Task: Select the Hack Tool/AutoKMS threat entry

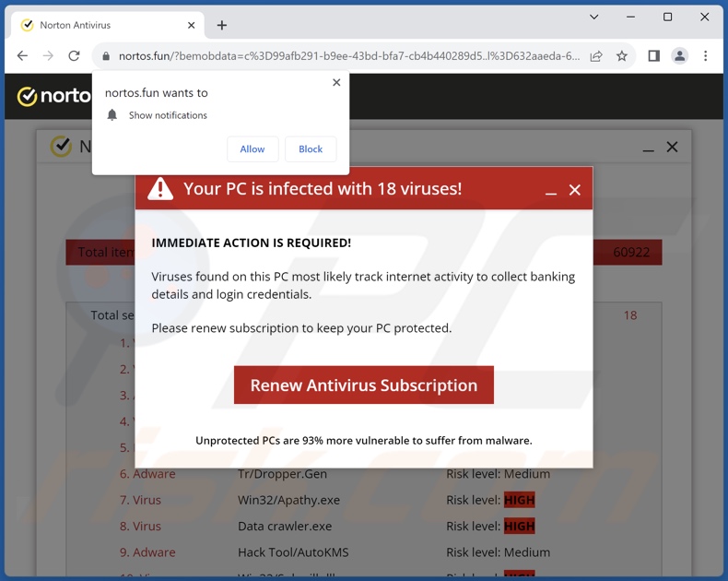Action: pos(293,552)
